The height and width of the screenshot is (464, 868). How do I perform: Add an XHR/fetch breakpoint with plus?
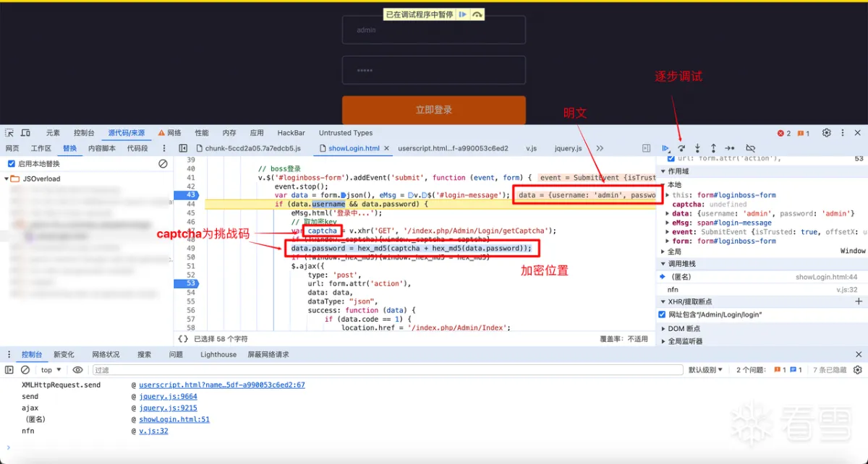(x=859, y=301)
